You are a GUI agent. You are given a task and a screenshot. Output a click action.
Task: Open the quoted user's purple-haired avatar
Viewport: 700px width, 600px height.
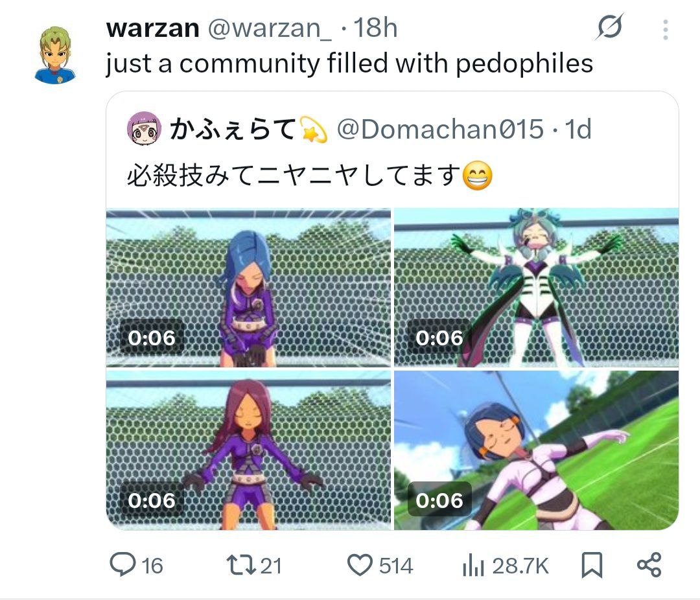144,128
